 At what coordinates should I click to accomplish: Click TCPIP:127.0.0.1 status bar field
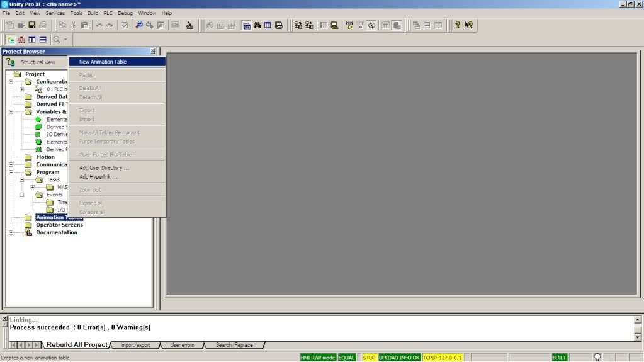pyautogui.click(x=443, y=358)
